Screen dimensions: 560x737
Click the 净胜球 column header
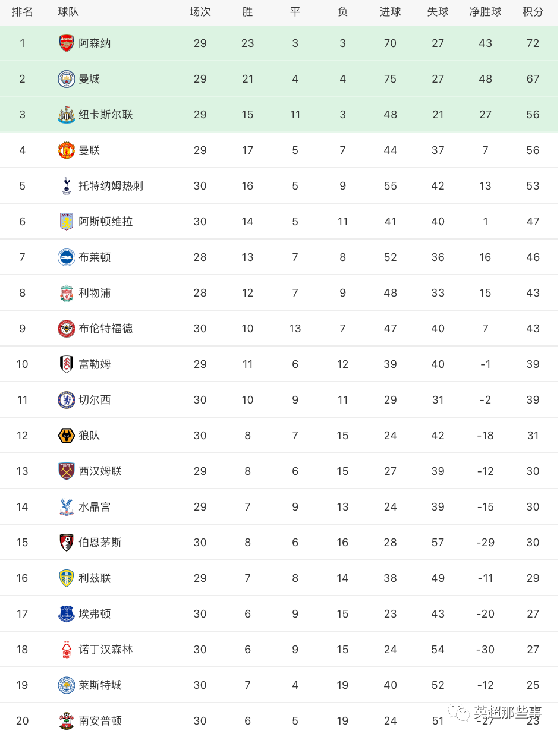[485, 12]
